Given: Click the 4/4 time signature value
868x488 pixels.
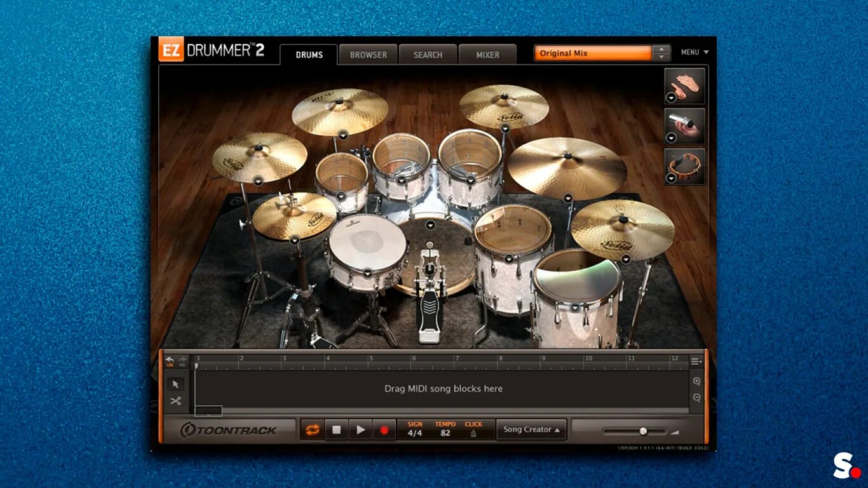Looking at the screenshot, I should (x=414, y=433).
